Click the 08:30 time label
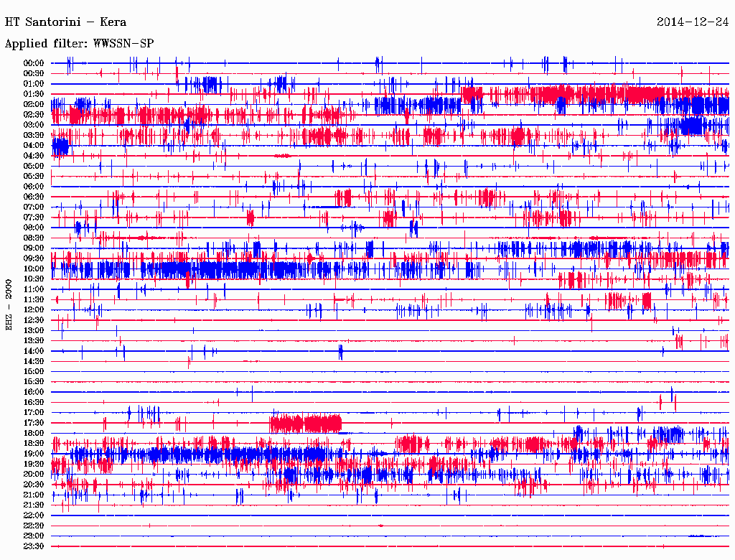This screenshot has height=560, width=735. point(34,238)
